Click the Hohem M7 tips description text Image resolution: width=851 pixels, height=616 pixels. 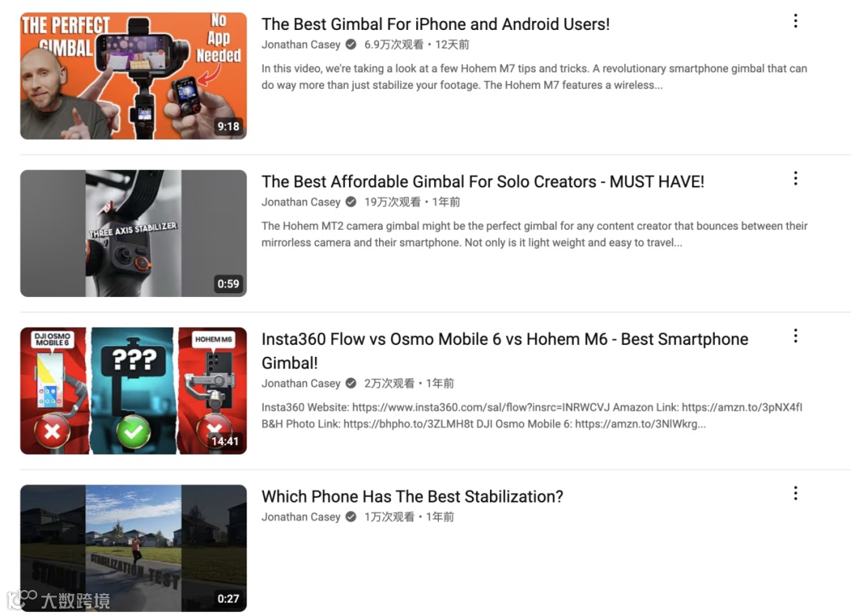(534, 76)
